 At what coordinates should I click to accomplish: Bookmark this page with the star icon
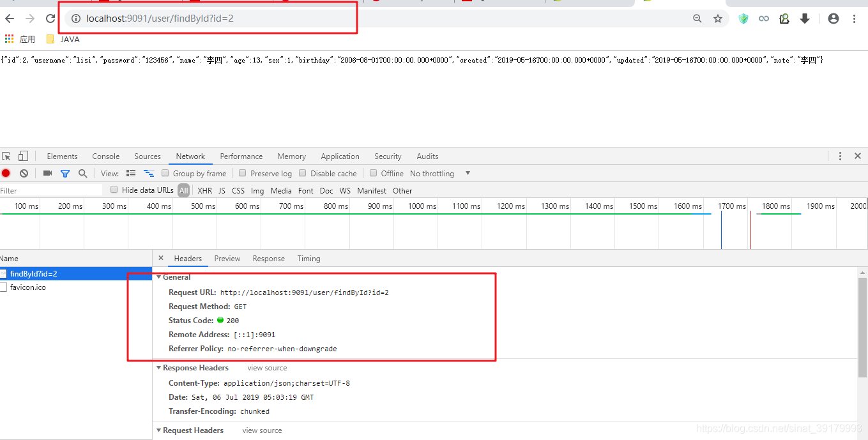pyautogui.click(x=718, y=19)
